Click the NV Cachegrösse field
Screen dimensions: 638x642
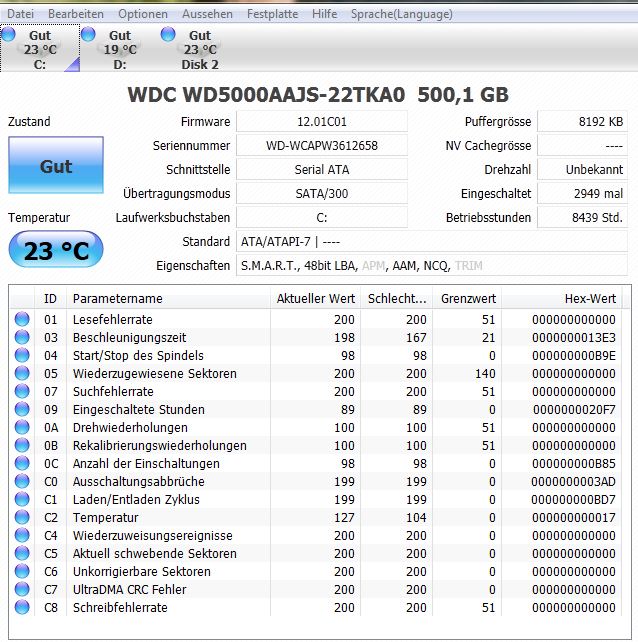[x=582, y=145]
